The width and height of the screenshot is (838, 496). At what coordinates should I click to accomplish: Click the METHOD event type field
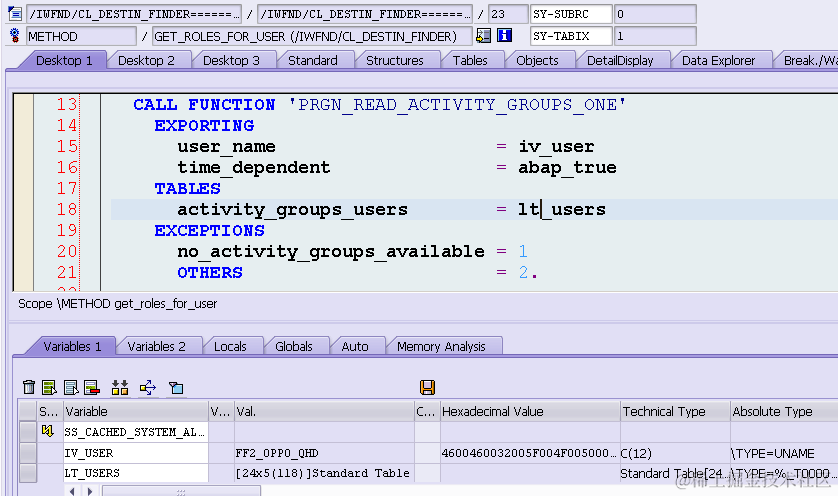pyautogui.click(x=81, y=36)
